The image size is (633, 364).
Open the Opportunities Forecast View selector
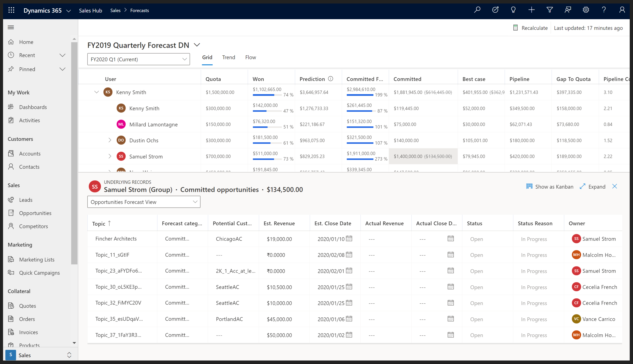click(x=144, y=202)
